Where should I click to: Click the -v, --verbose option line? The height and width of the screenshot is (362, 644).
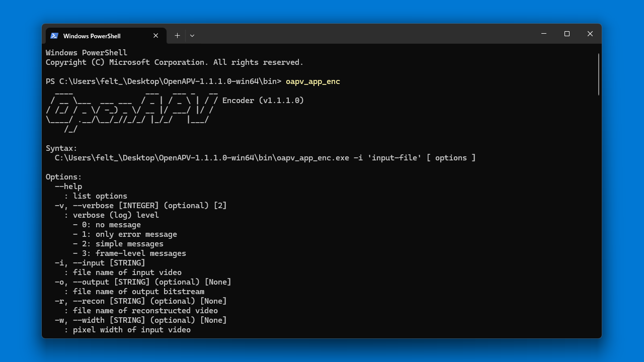[x=141, y=206]
